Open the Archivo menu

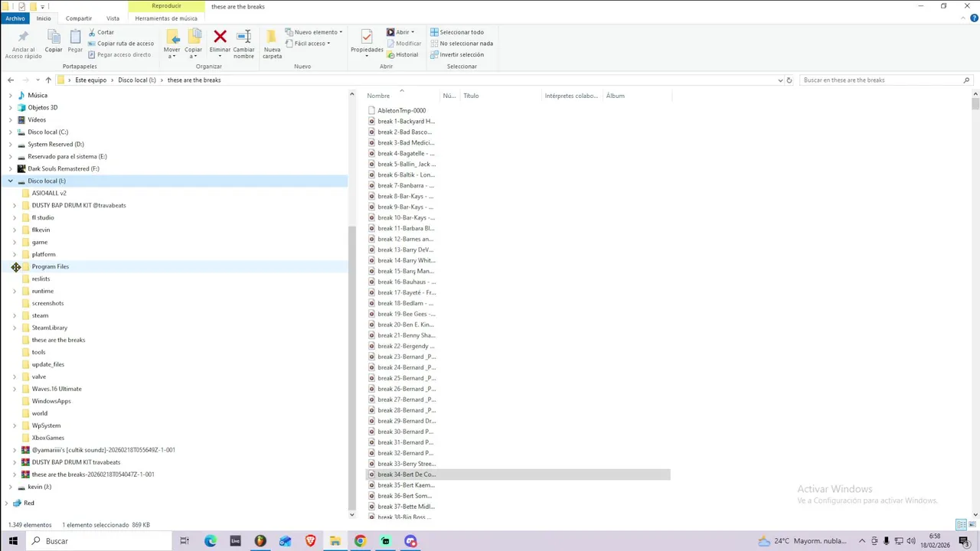coord(15,18)
